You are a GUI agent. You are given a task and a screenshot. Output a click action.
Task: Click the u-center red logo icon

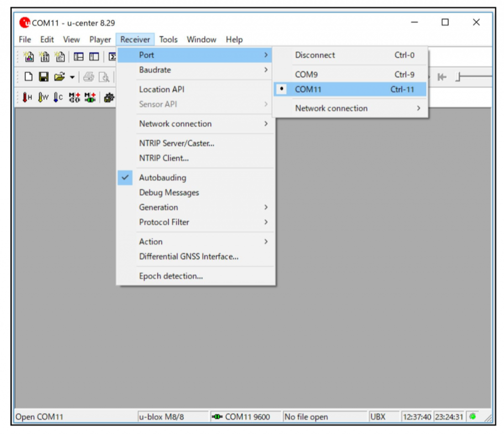(25, 23)
